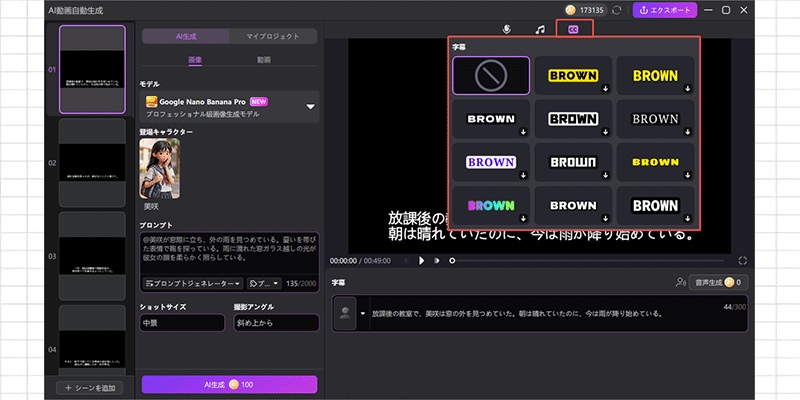Select the 画像 sub-tab

[x=195, y=60]
